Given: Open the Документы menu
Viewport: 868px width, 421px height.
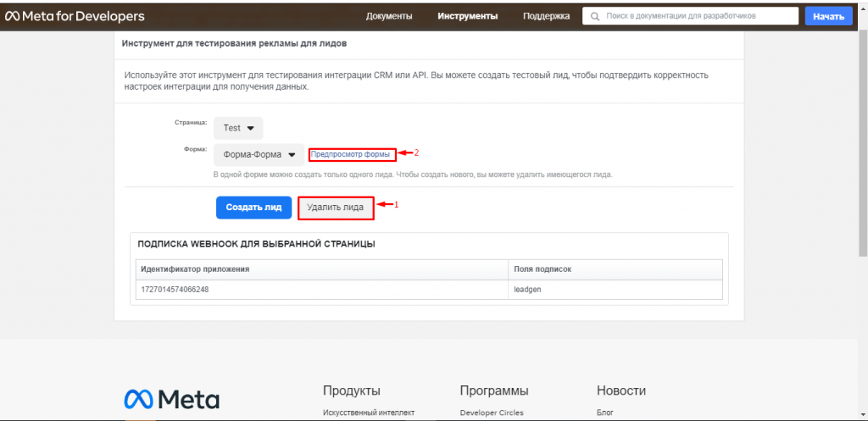Looking at the screenshot, I should (x=389, y=16).
